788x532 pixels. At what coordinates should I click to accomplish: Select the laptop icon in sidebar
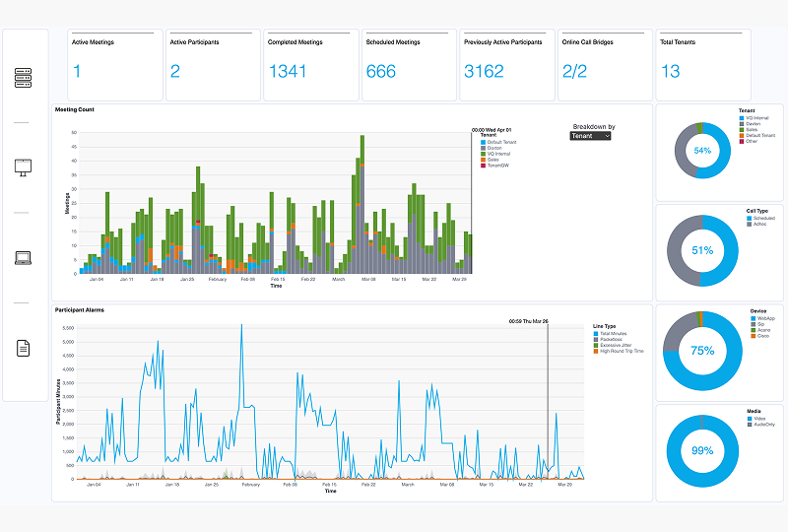click(x=25, y=258)
